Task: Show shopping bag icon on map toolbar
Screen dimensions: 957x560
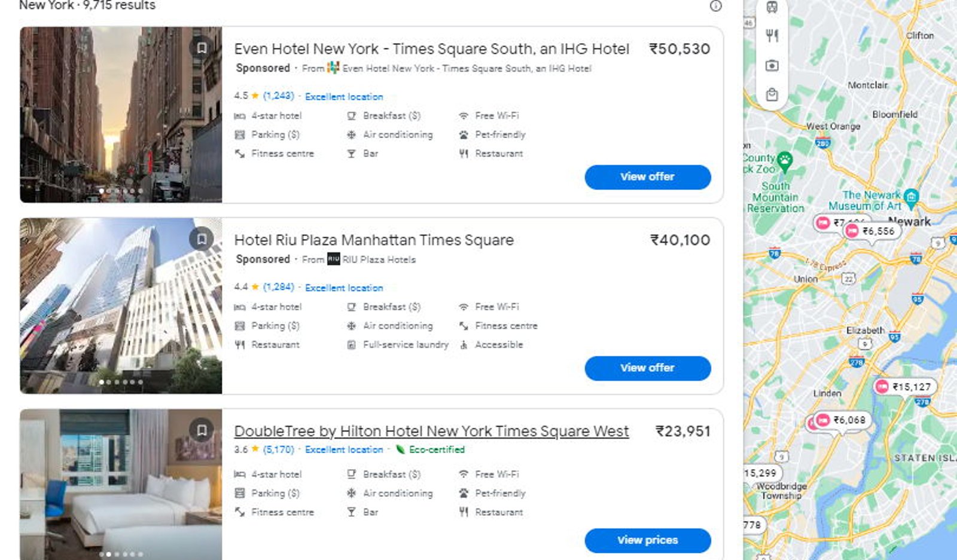Action: click(x=772, y=95)
